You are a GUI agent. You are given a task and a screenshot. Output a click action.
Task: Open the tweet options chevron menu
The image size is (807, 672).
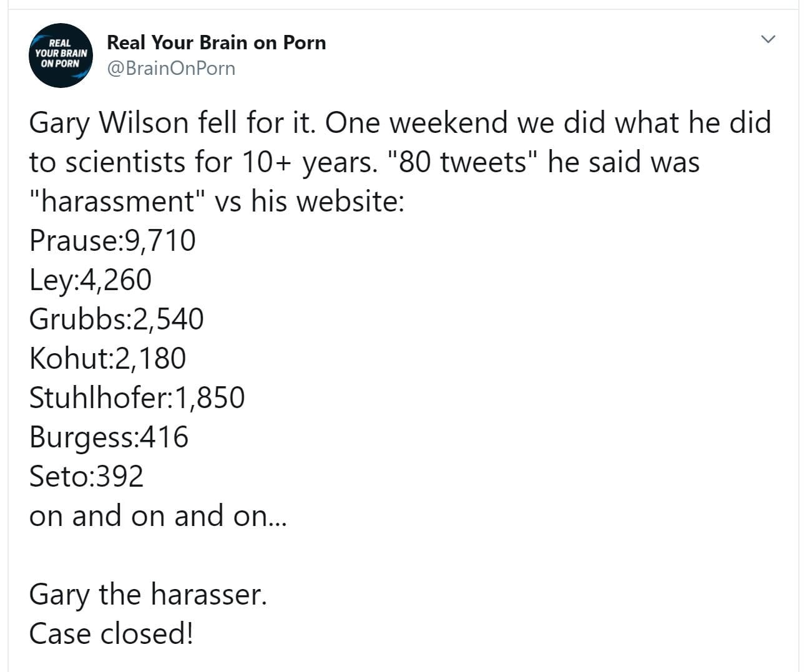click(768, 39)
